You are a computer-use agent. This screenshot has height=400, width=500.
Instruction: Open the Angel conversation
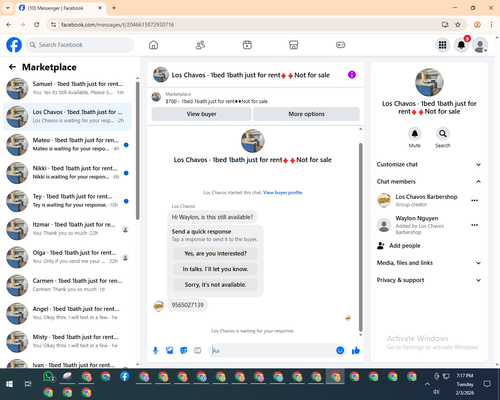click(67, 314)
